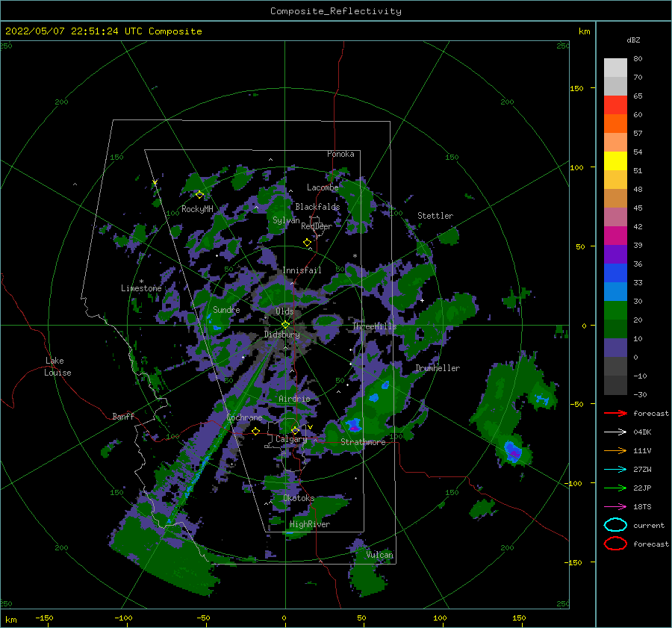672x628 pixels.
Task: Click the red swatch in dBZ scale
Action: pyautogui.click(x=615, y=105)
